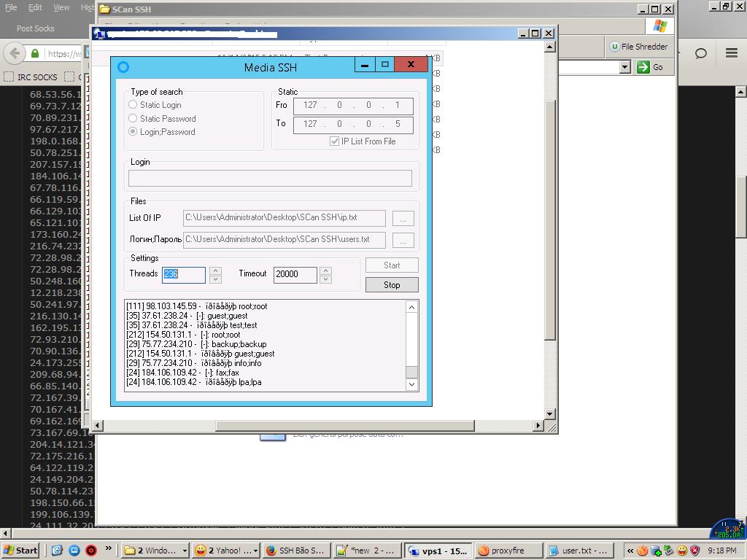Click the red shield tray icon
The width and height of the screenshot is (747, 560).
(x=694, y=551)
